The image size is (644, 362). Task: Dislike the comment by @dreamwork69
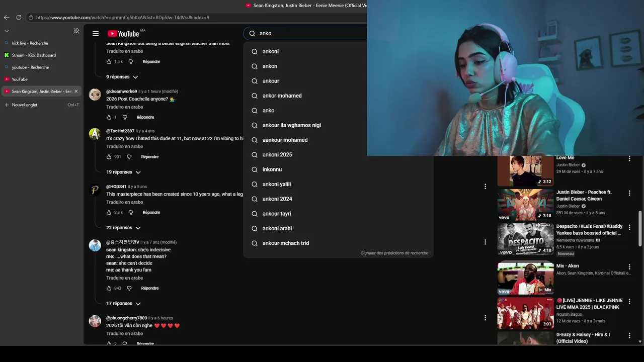click(x=125, y=117)
